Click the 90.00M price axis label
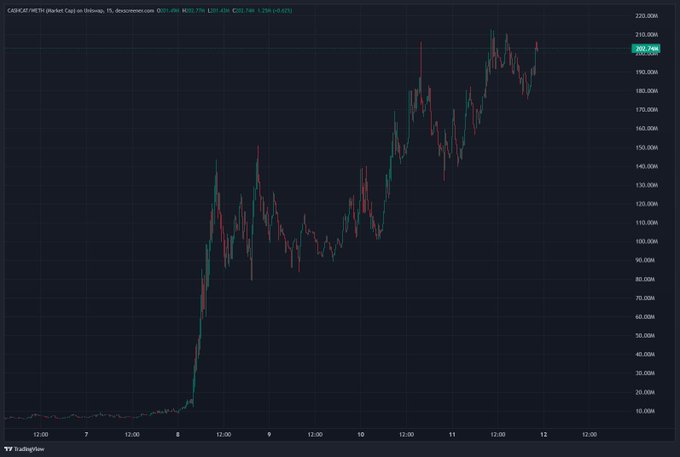This screenshot has height=457, width=680. click(645, 260)
